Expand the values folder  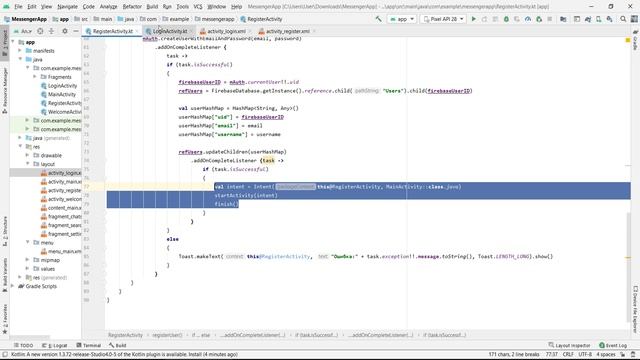click(27, 269)
